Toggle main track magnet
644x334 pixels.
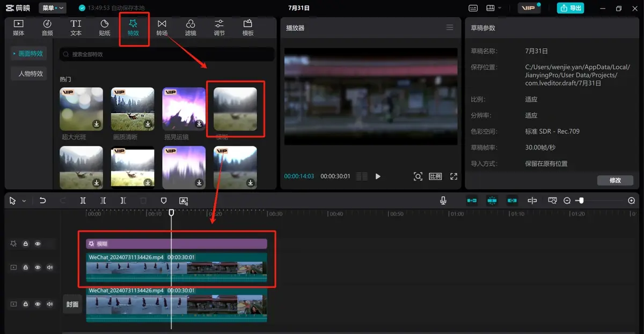[x=472, y=200]
